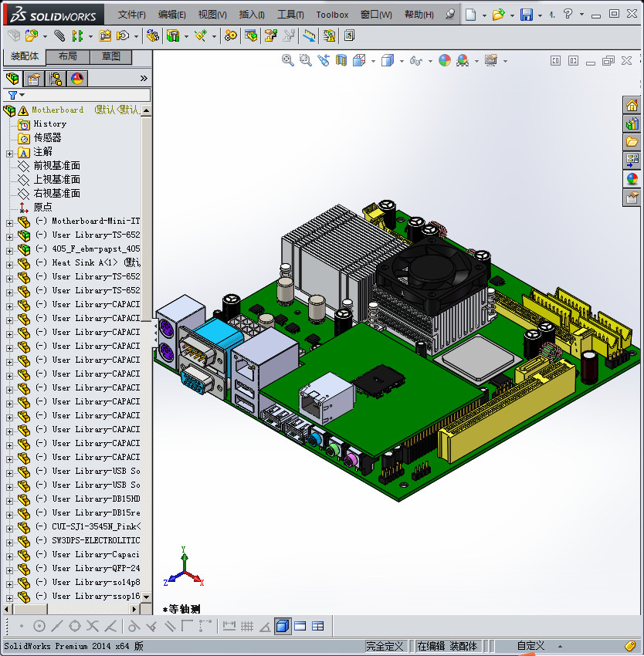Click the SolidWorks Resources home icon
The width and height of the screenshot is (644, 656).
[x=632, y=106]
